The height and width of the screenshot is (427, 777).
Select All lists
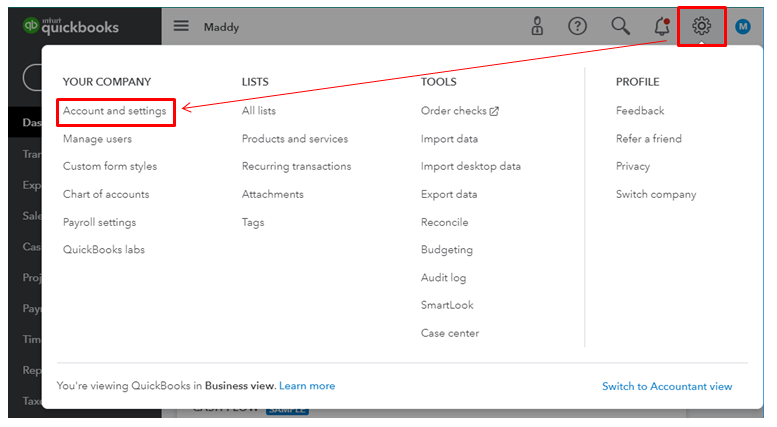(259, 111)
